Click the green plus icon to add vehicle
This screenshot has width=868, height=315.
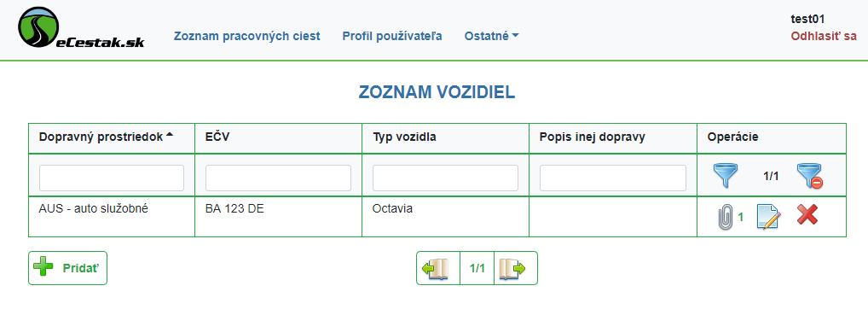(43, 266)
